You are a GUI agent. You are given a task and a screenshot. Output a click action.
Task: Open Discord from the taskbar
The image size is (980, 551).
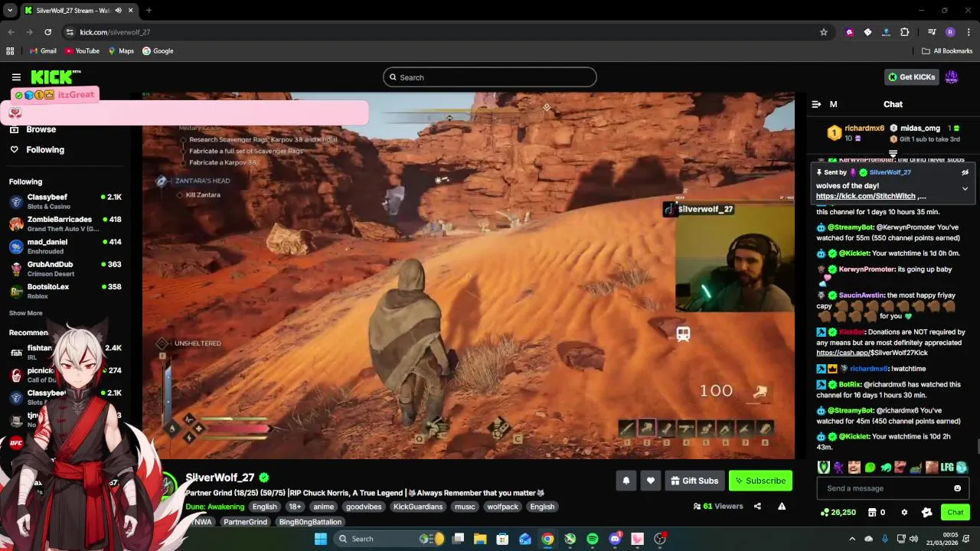[x=615, y=539]
